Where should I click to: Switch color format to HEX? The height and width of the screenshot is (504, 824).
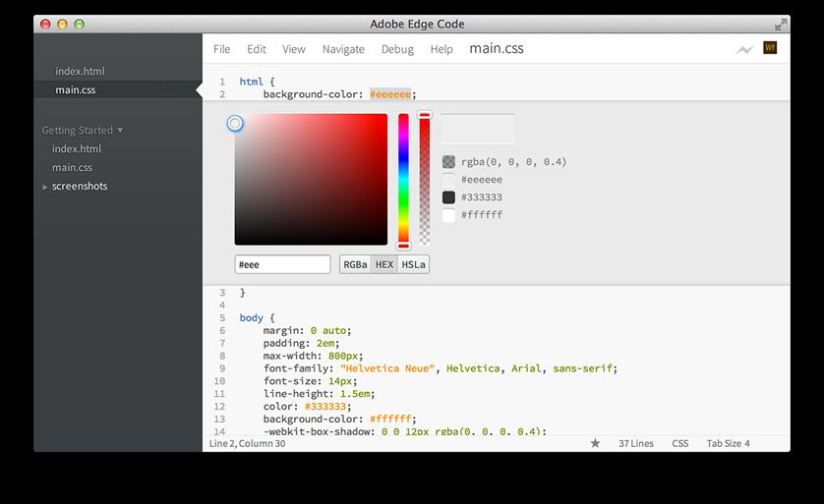(384, 264)
